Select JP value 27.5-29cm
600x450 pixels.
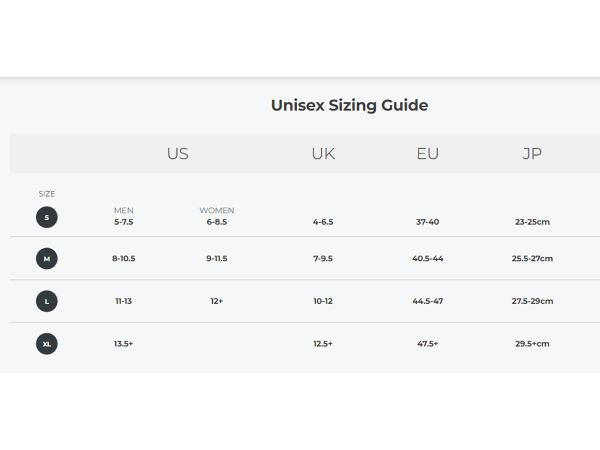[532, 301]
